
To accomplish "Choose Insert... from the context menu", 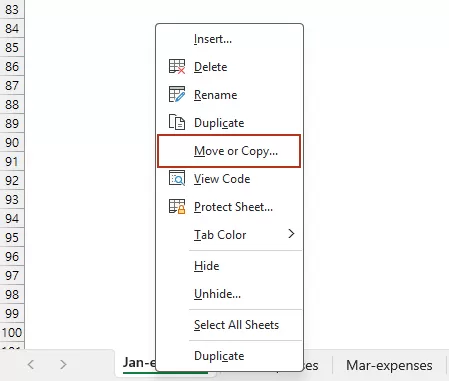I will (x=229, y=39).
